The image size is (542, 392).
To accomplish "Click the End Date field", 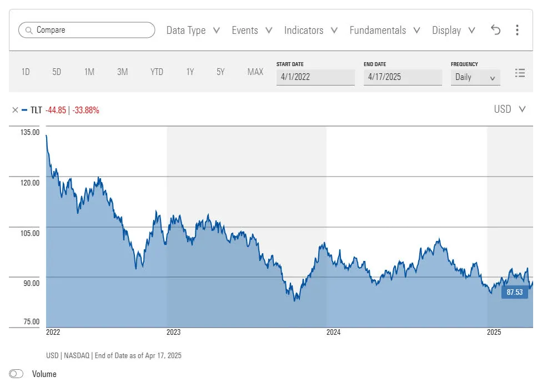I will (403, 77).
